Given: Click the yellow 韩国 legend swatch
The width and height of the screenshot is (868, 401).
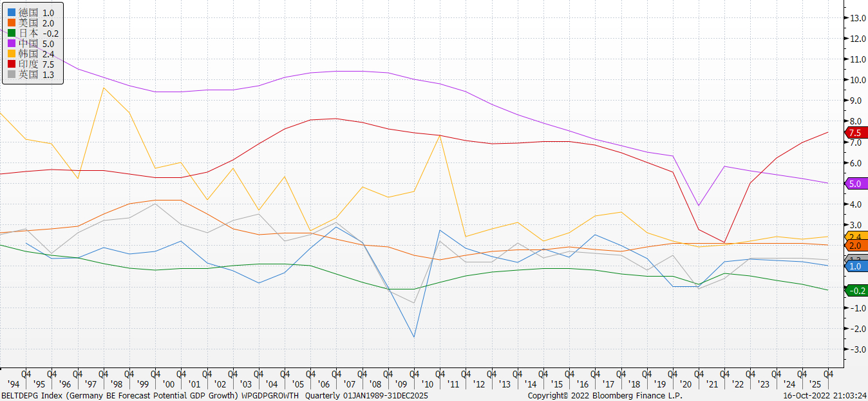Looking at the screenshot, I should [11, 54].
